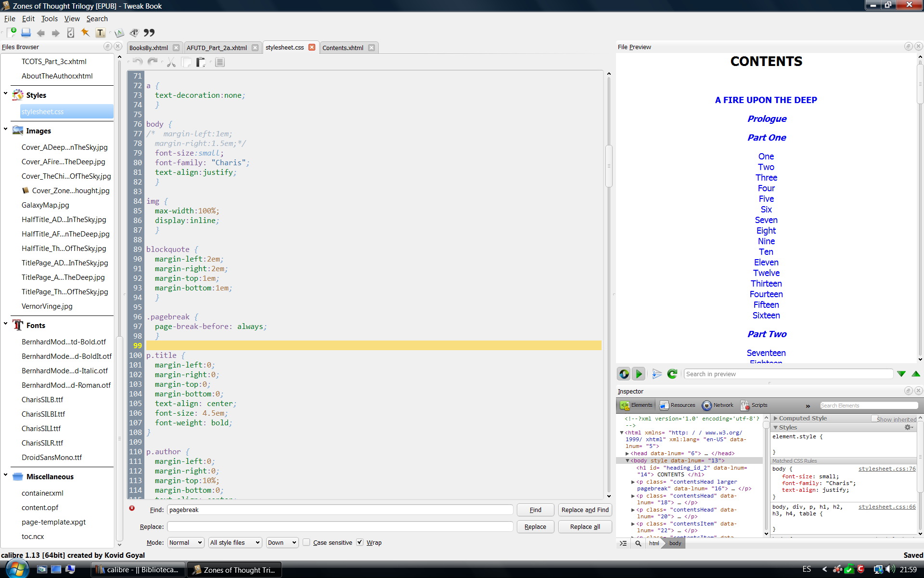This screenshot has width=924, height=578.
Task: Switch to the Contents.xhtml tab
Action: coord(343,48)
